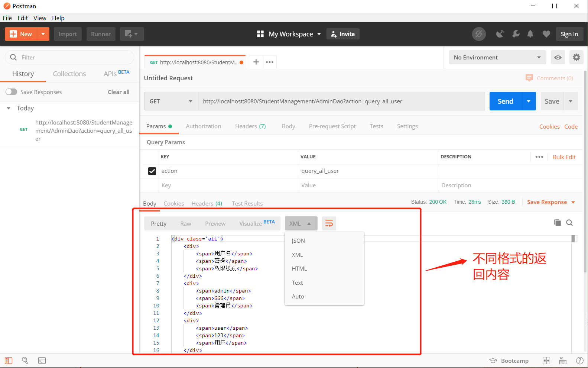This screenshot has height=368, width=588.
Task: Open settings wrench icon in header
Action: [x=516, y=34]
